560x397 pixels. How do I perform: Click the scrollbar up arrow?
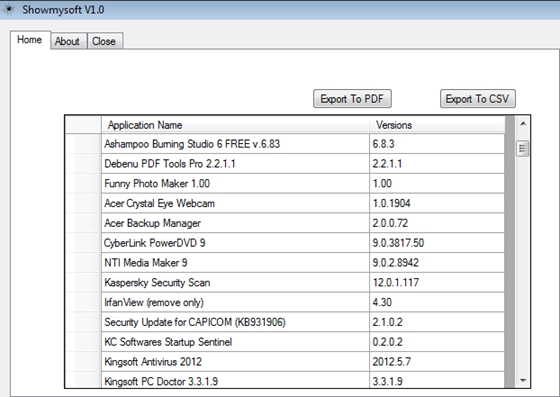click(x=523, y=124)
